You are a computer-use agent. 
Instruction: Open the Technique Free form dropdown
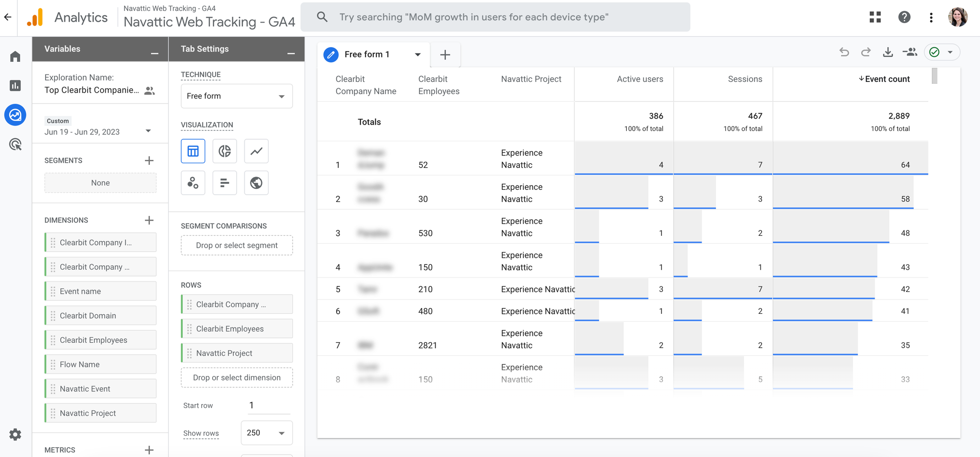[x=237, y=96]
